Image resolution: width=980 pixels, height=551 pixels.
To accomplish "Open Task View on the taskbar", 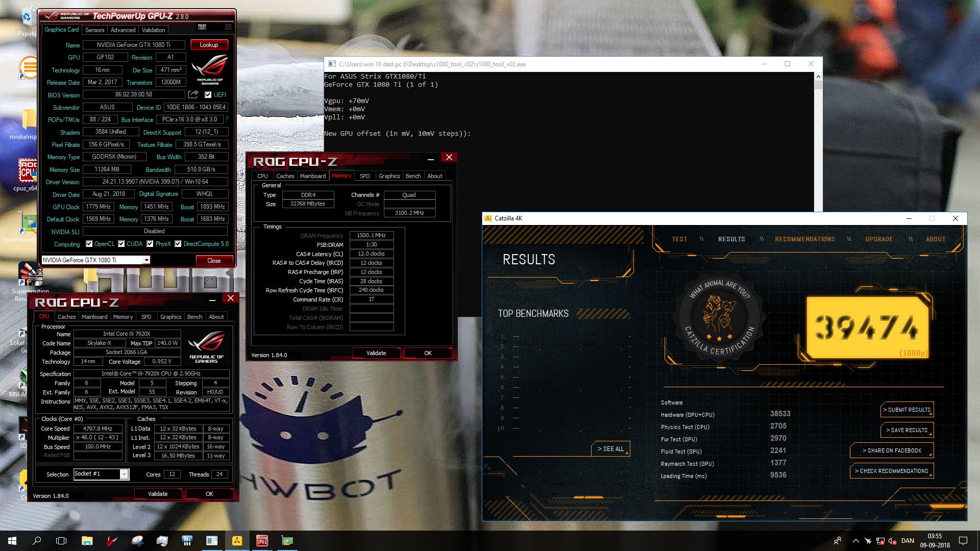I will click(61, 541).
